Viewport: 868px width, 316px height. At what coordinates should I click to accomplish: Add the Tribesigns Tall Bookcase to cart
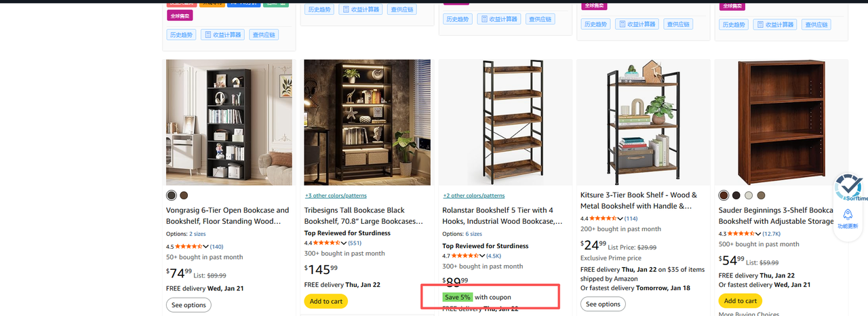[x=325, y=301]
